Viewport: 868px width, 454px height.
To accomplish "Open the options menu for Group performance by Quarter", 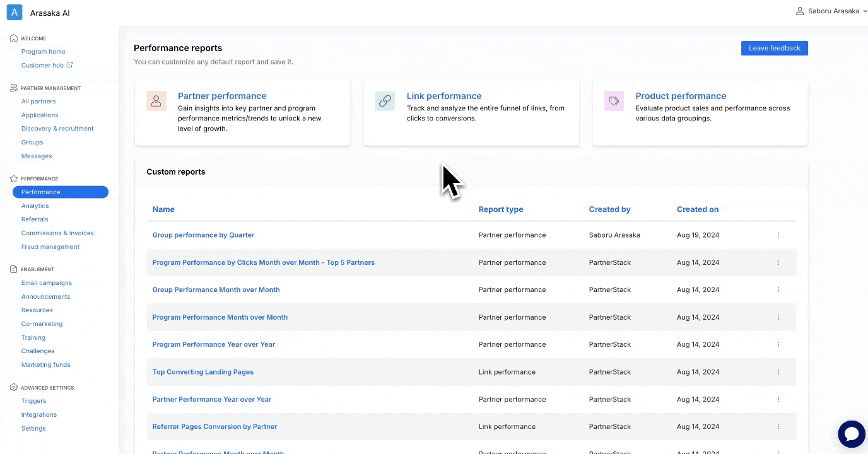I will (778, 235).
